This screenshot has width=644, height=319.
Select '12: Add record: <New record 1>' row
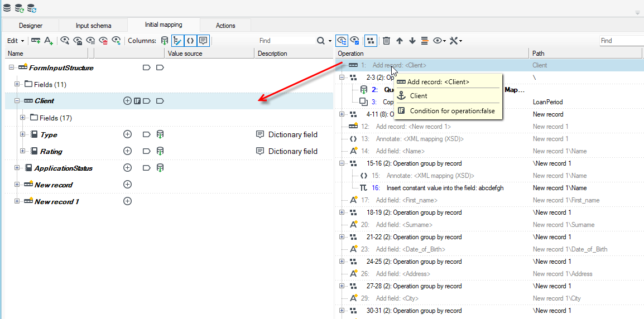pyautogui.click(x=489, y=127)
